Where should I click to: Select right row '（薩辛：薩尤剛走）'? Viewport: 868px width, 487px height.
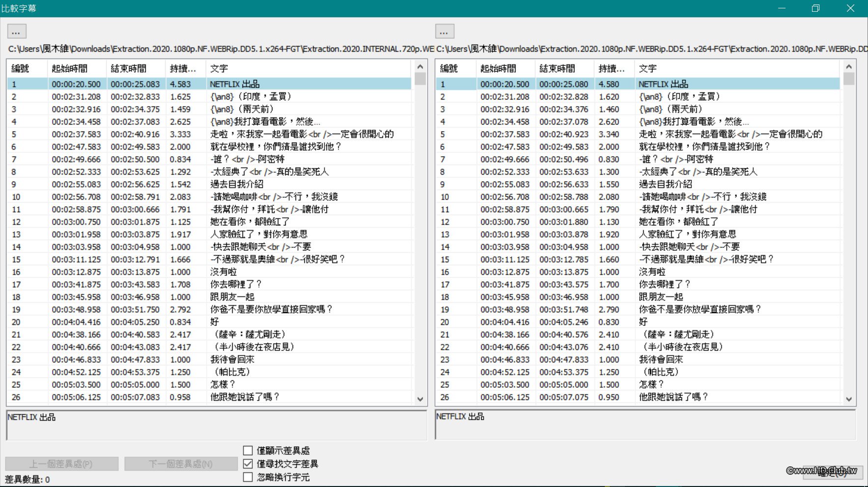click(x=638, y=334)
